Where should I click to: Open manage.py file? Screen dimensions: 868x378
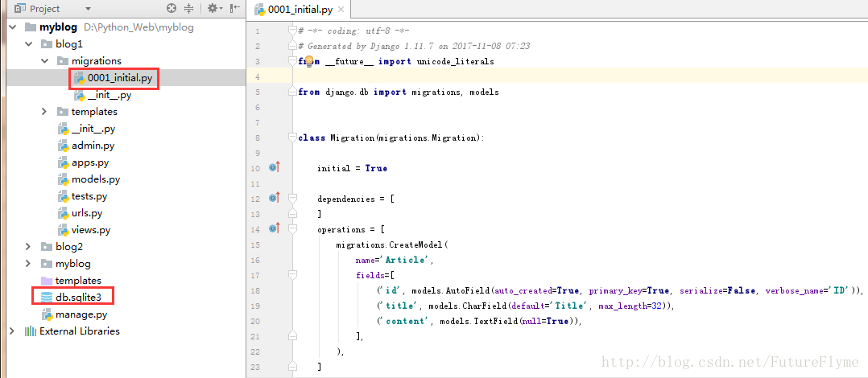tap(81, 314)
